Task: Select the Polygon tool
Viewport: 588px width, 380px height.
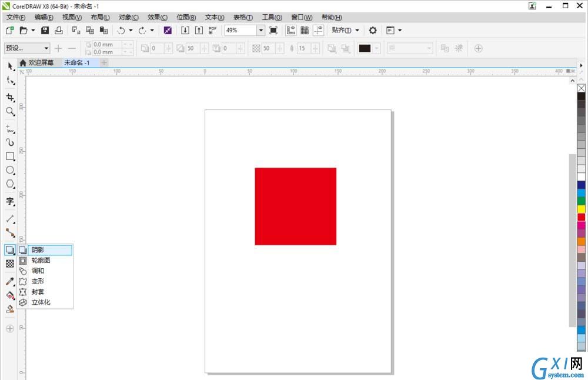Action: point(10,184)
